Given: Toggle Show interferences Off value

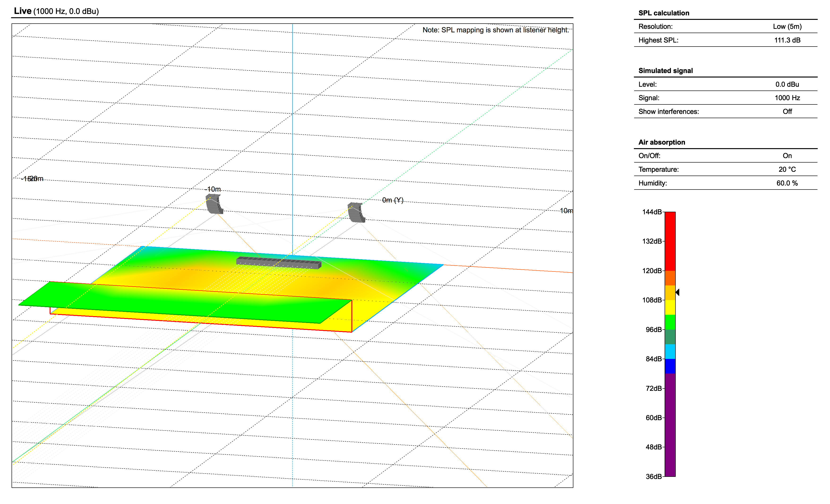Looking at the screenshot, I should (787, 112).
